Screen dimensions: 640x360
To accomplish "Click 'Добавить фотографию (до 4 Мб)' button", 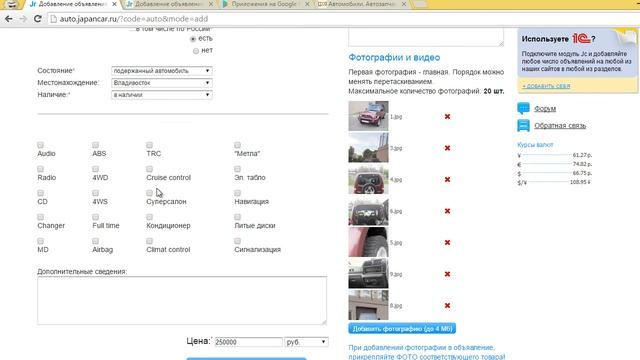I will [x=402, y=329].
